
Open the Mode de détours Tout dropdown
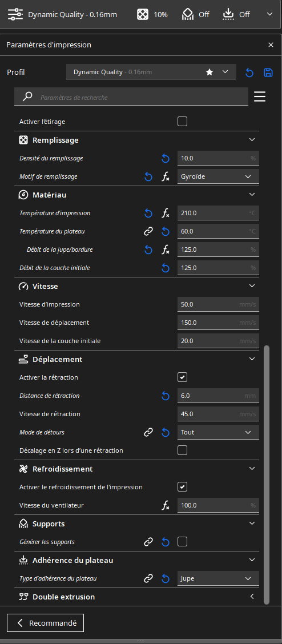[218, 432]
